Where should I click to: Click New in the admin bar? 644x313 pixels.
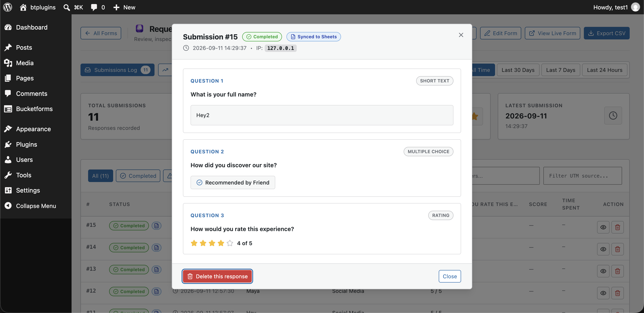pos(124,7)
